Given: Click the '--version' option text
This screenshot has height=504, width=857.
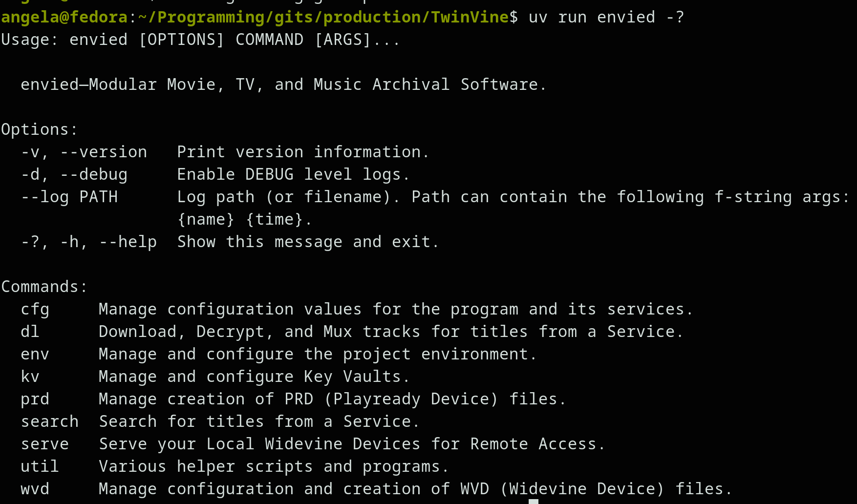Looking at the screenshot, I should 103,152.
